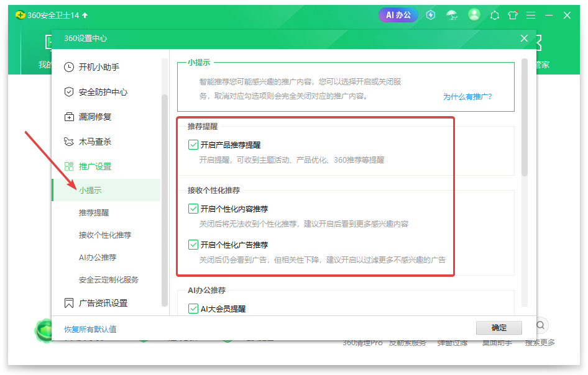Click the 漏洞修复 patch icon

coord(70,116)
